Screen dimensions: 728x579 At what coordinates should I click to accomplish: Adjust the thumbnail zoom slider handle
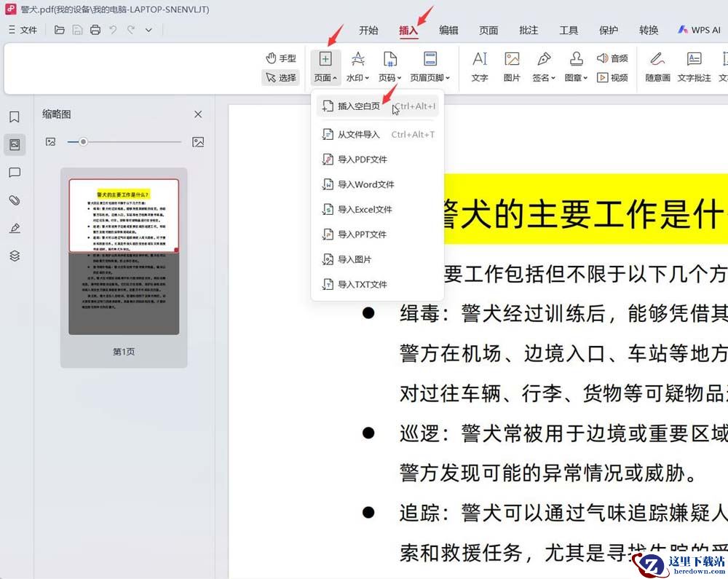click(x=83, y=141)
